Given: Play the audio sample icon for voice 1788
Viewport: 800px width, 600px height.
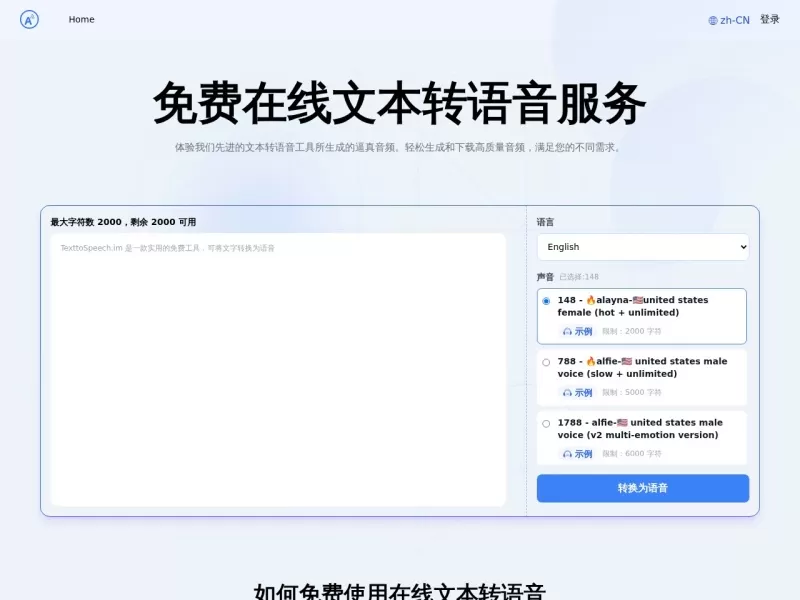Looking at the screenshot, I should (x=567, y=453).
